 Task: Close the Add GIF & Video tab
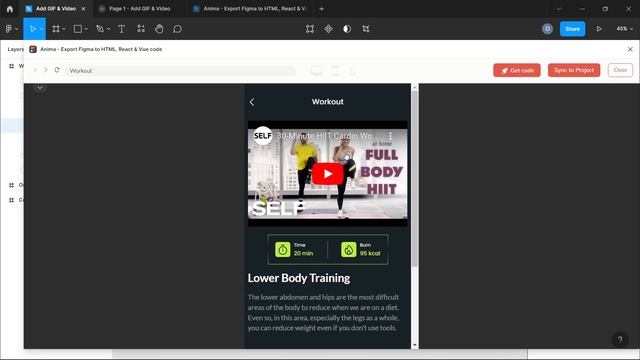(83, 9)
